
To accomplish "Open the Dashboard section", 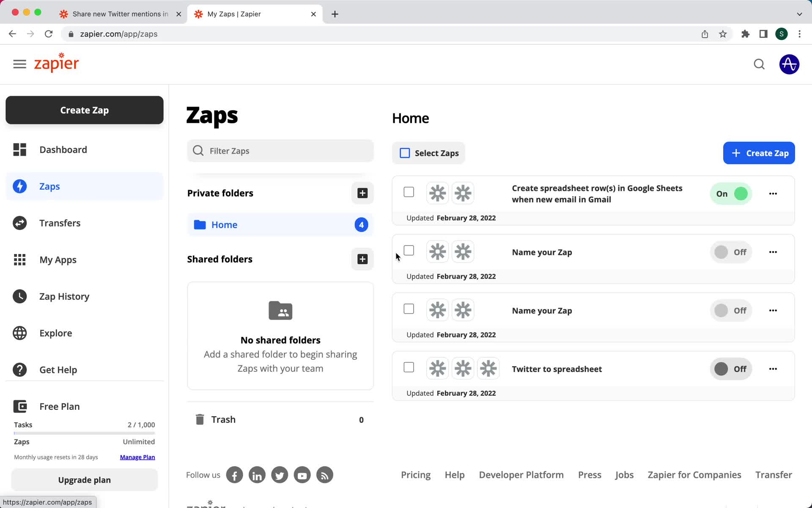I will pos(63,149).
